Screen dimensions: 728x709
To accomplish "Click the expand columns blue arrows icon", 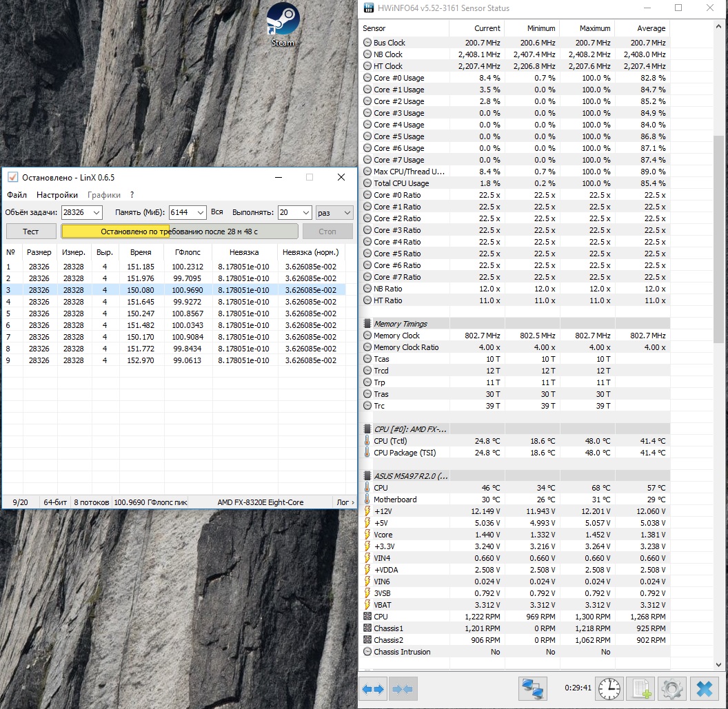I will [x=373, y=688].
